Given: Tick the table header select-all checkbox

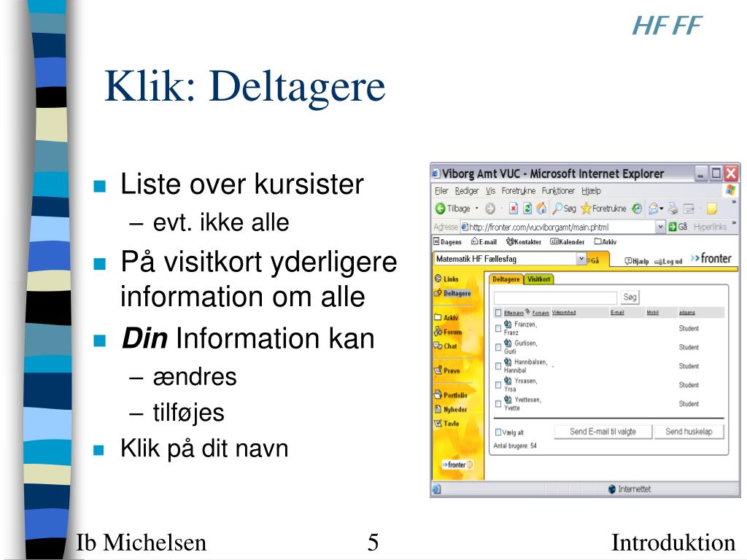Looking at the screenshot, I should coord(498,313).
